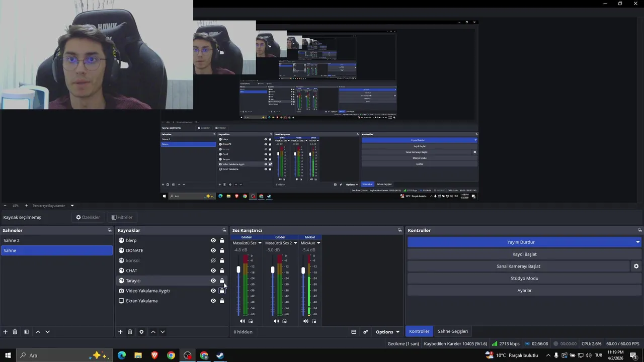Open source properties gear in Kaynaklar toolbar
The height and width of the screenshot is (362, 644).
click(141, 332)
